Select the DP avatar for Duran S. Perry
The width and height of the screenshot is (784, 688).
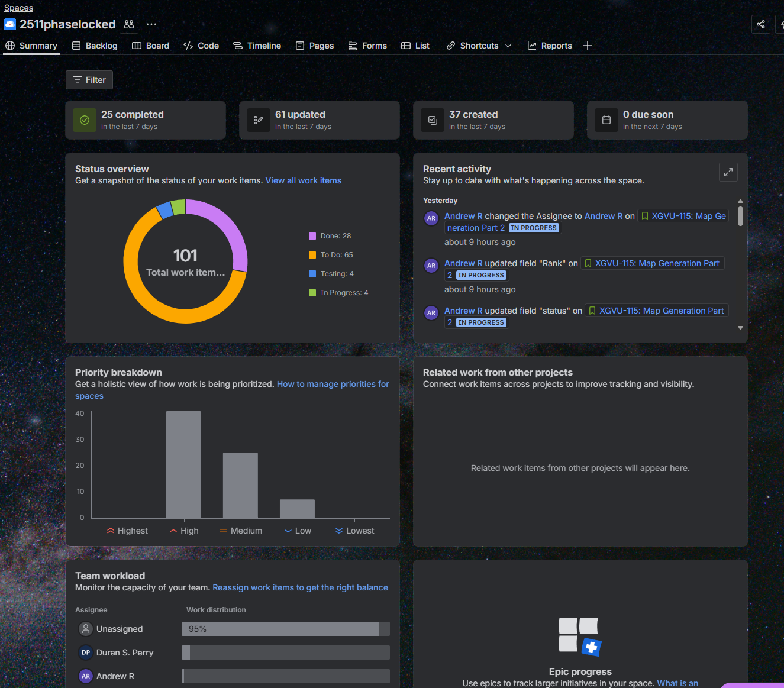click(86, 653)
